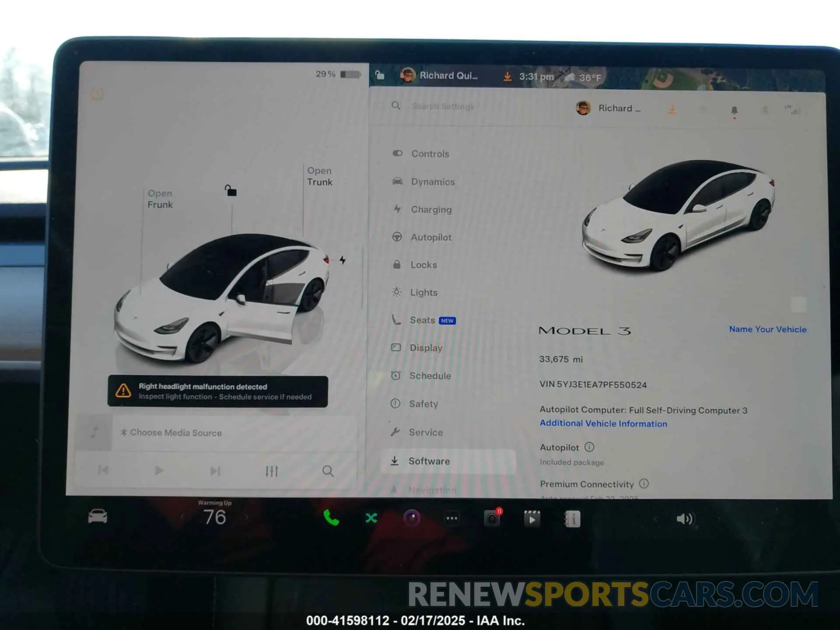The width and height of the screenshot is (840, 630).
Task: Tap the lock icon above the car
Action: 231,190
